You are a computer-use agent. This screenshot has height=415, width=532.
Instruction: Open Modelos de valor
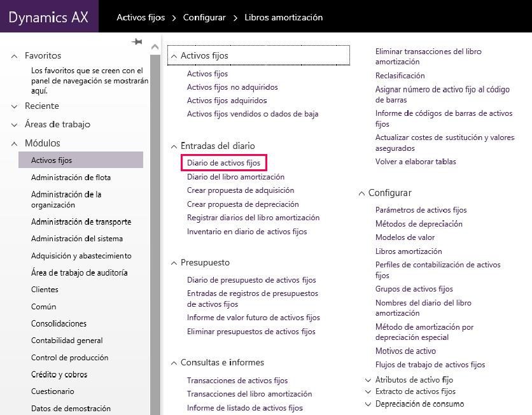[405, 237]
